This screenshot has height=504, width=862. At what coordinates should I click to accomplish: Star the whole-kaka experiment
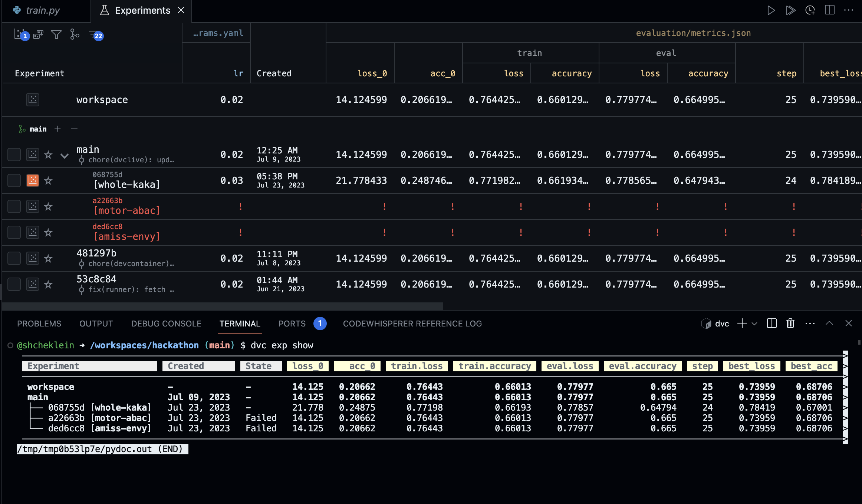(x=48, y=180)
